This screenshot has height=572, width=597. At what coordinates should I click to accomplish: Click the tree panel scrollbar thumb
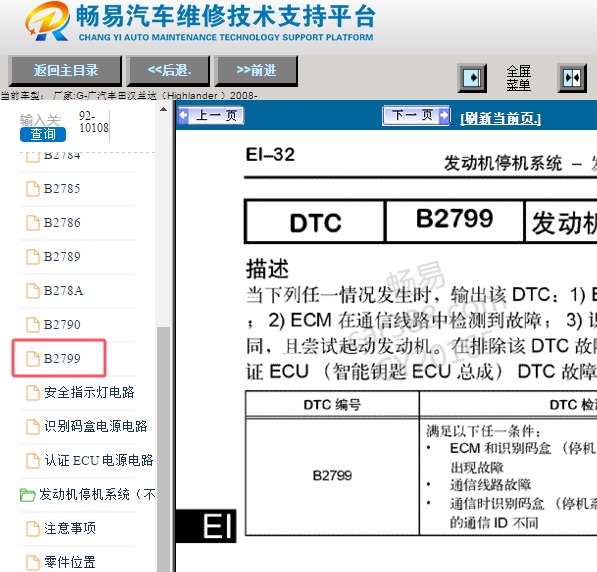163,449
